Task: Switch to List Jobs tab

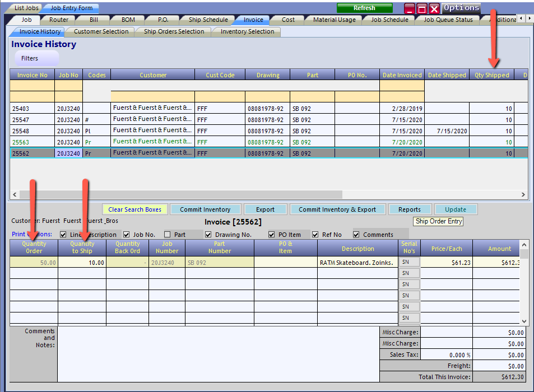Action: pyautogui.click(x=26, y=8)
